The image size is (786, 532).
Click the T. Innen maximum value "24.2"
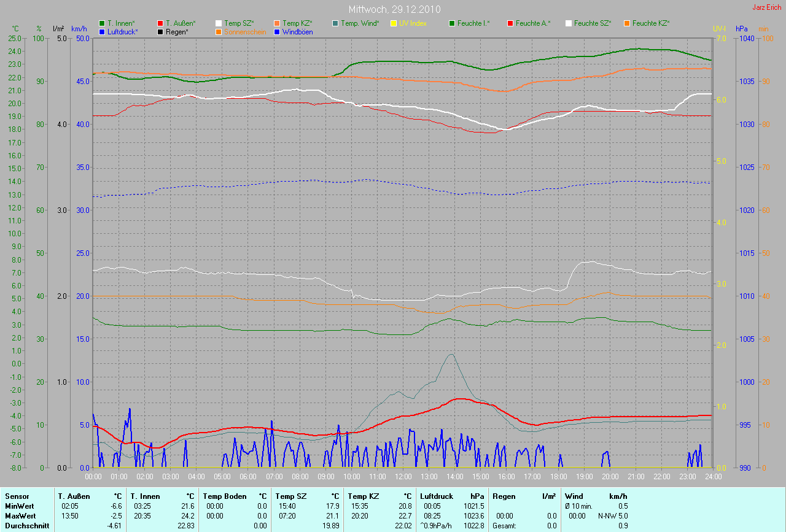pyautogui.click(x=188, y=516)
